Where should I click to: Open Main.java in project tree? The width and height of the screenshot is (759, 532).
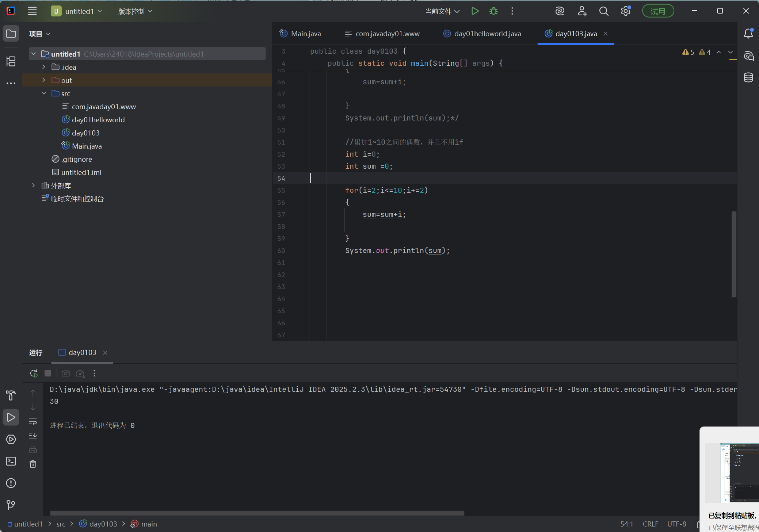tap(87, 146)
